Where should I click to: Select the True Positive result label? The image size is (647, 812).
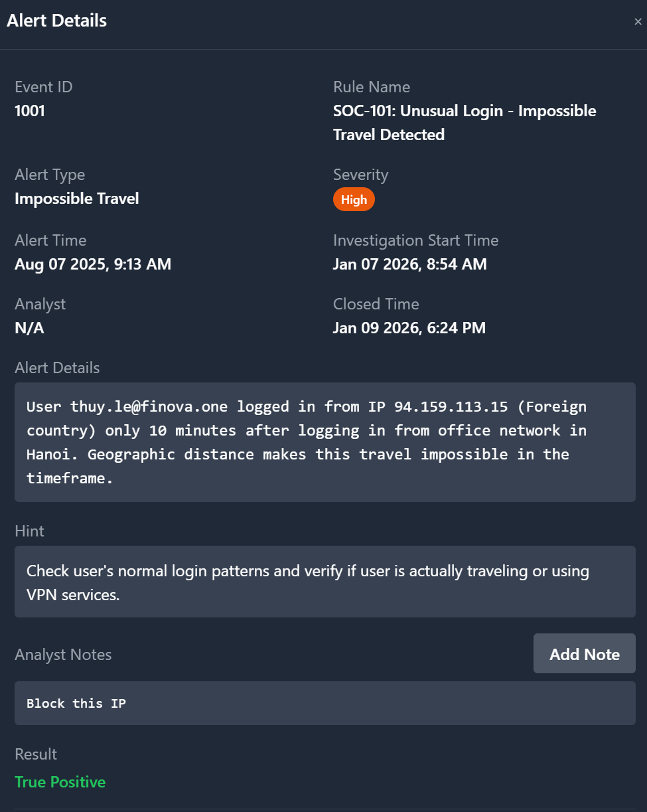pyautogui.click(x=60, y=782)
